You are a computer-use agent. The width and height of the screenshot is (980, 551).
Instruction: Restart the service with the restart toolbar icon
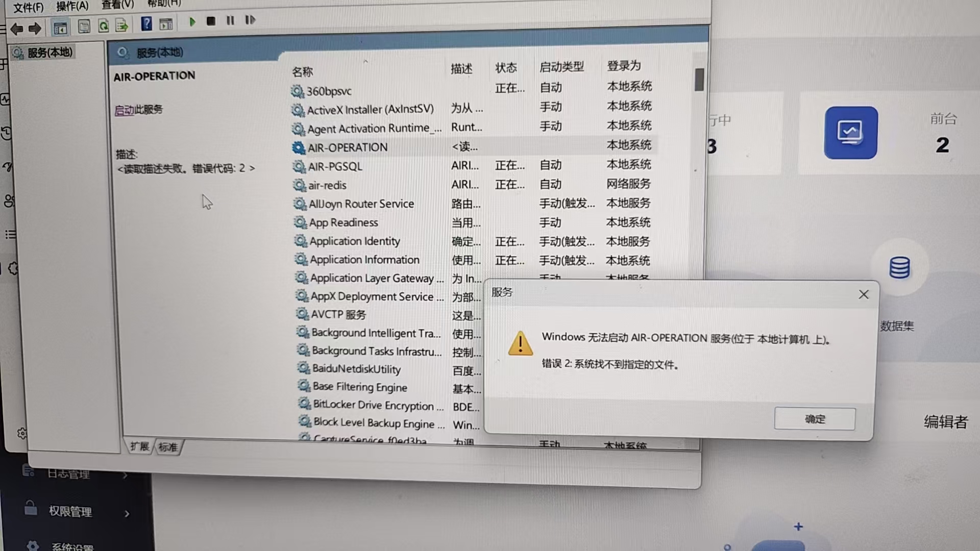250,21
